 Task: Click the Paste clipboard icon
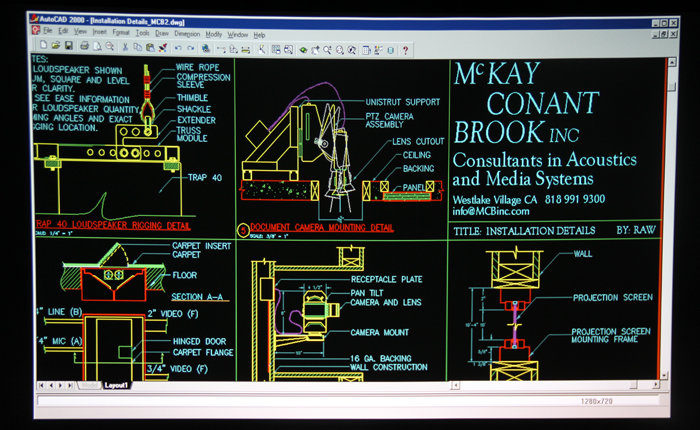coord(149,48)
